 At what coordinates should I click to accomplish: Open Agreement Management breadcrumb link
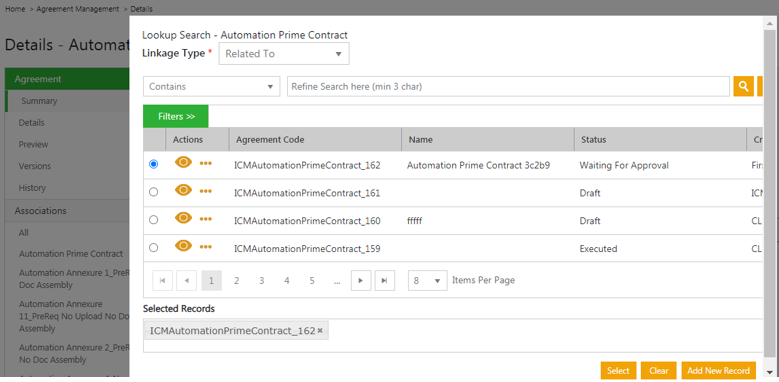pyautogui.click(x=78, y=9)
